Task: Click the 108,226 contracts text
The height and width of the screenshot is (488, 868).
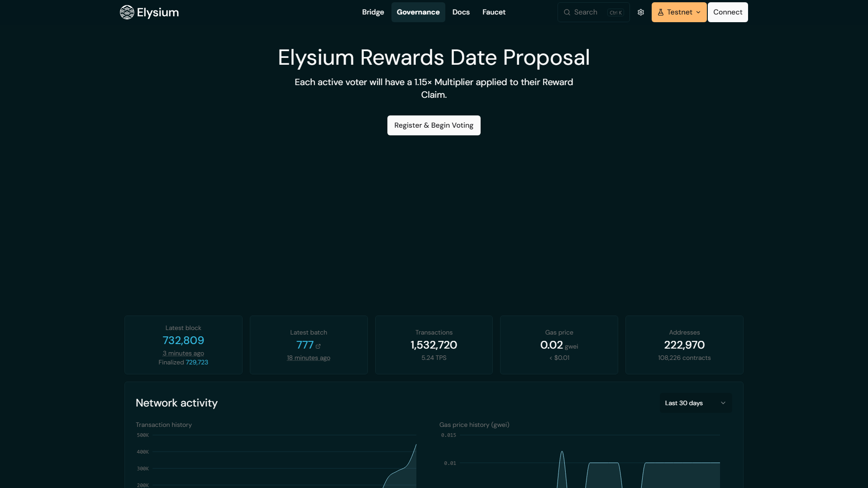Action: tap(684, 358)
